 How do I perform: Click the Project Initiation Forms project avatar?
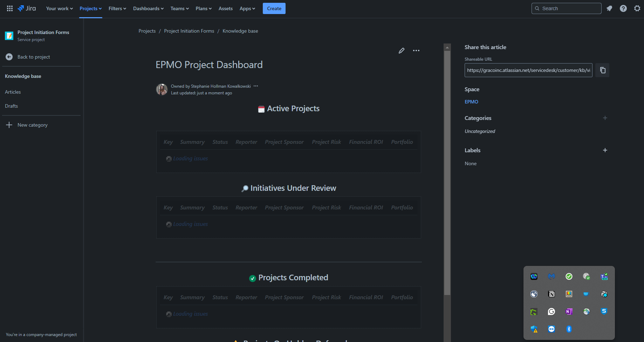coord(9,35)
